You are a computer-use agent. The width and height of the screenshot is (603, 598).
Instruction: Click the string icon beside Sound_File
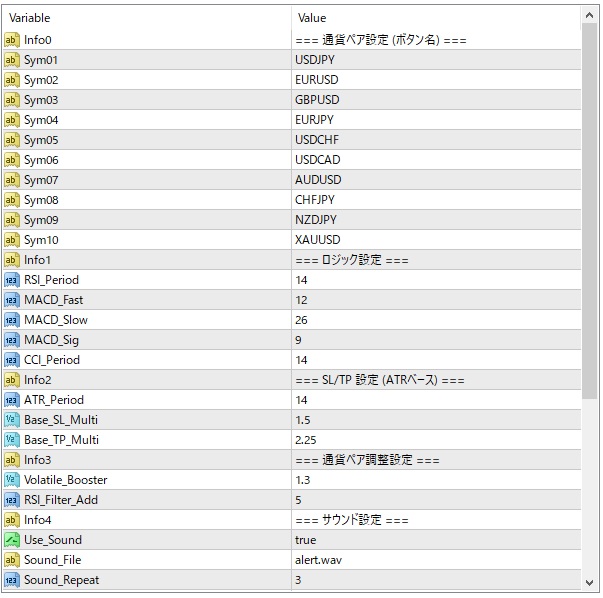[x=12, y=560]
